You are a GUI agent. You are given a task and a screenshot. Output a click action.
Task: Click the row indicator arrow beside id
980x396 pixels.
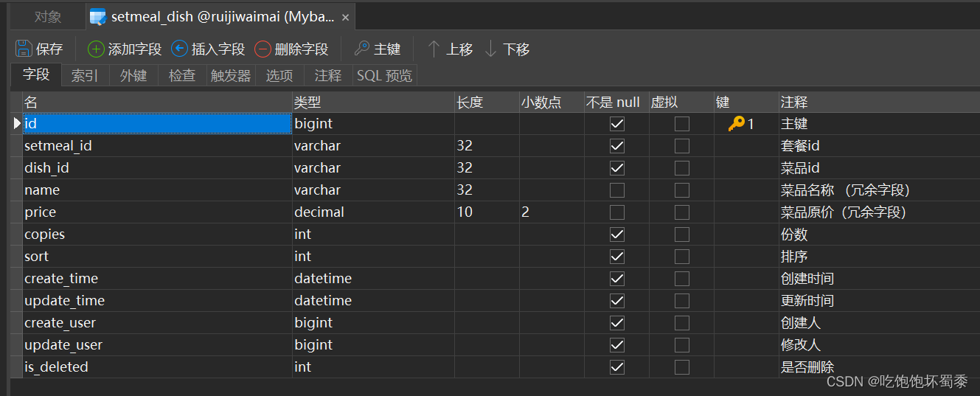pos(17,124)
